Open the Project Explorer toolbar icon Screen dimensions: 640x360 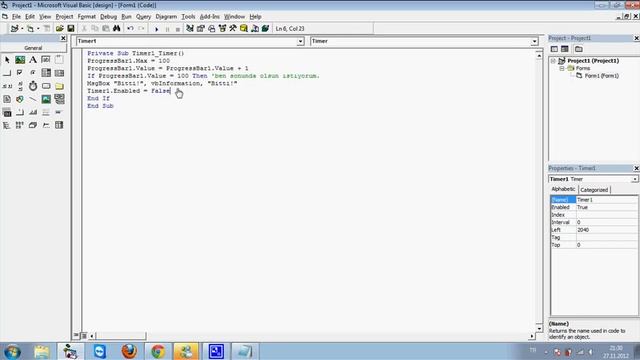tap(190, 29)
